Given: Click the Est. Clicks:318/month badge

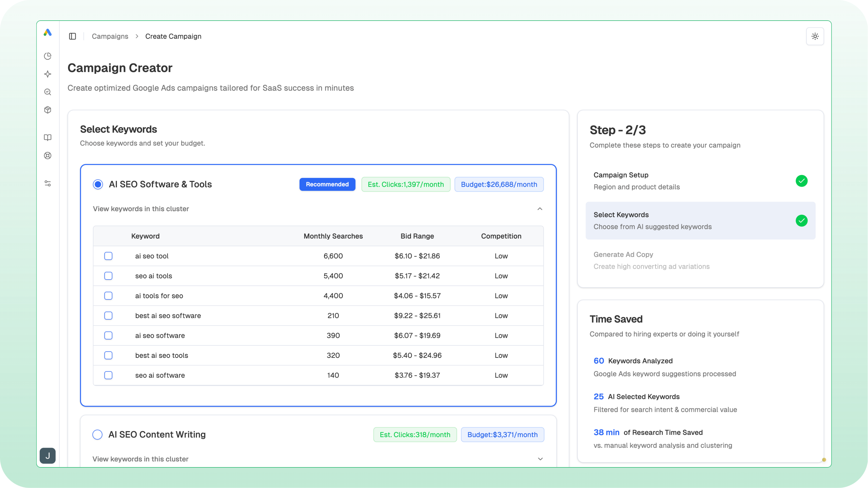Looking at the screenshot, I should [415, 434].
